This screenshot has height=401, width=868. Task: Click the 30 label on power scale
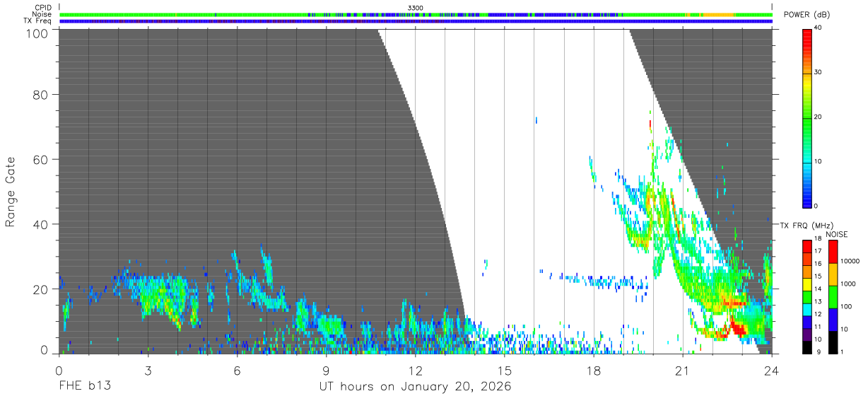pyautogui.click(x=819, y=72)
